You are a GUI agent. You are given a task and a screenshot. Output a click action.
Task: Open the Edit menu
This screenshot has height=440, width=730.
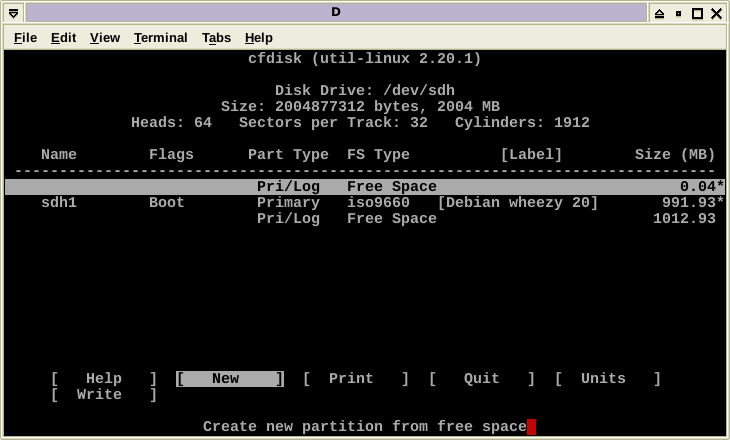click(63, 38)
